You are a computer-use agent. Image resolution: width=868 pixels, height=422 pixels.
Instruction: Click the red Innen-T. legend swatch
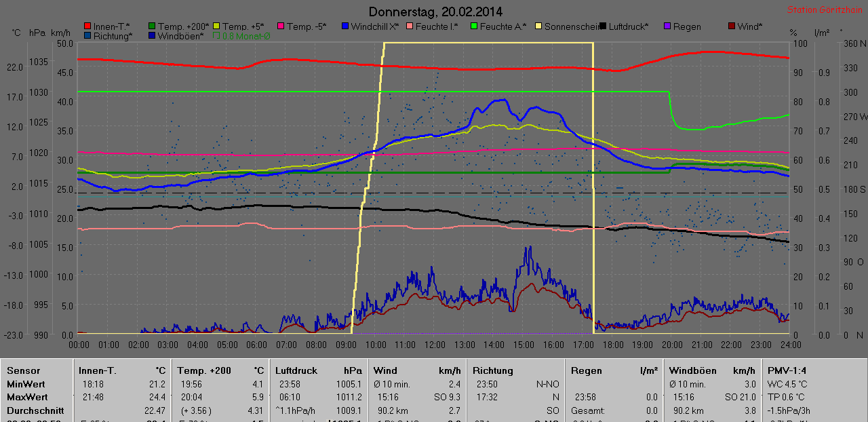click(x=88, y=26)
